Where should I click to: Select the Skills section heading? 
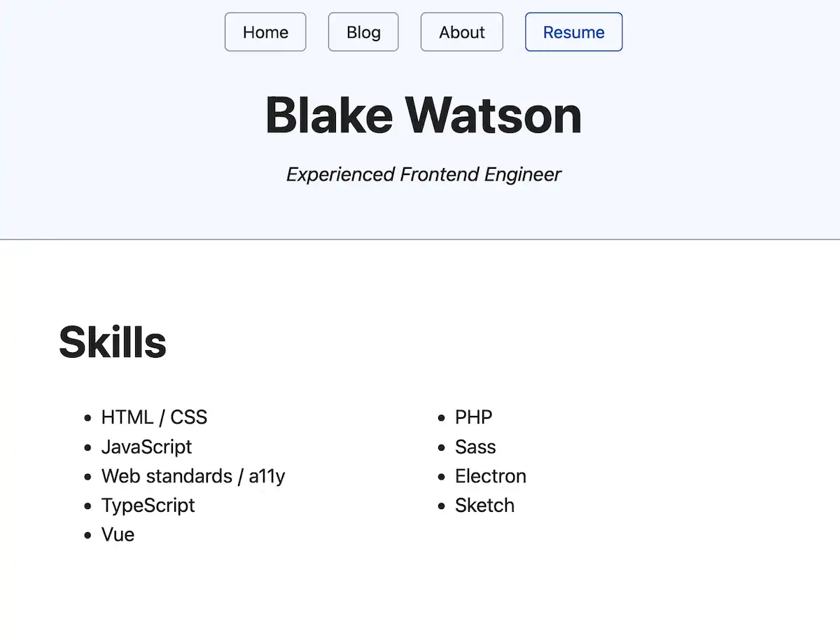[x=112, y=342]
